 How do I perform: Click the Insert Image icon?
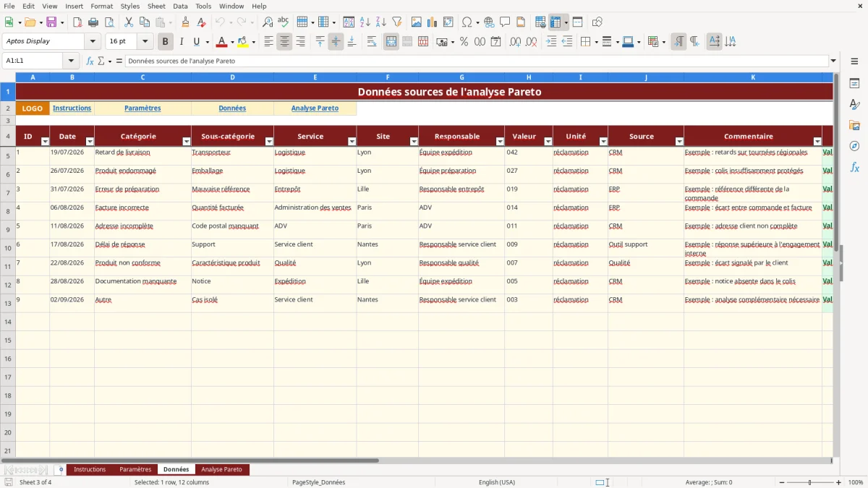417,22
